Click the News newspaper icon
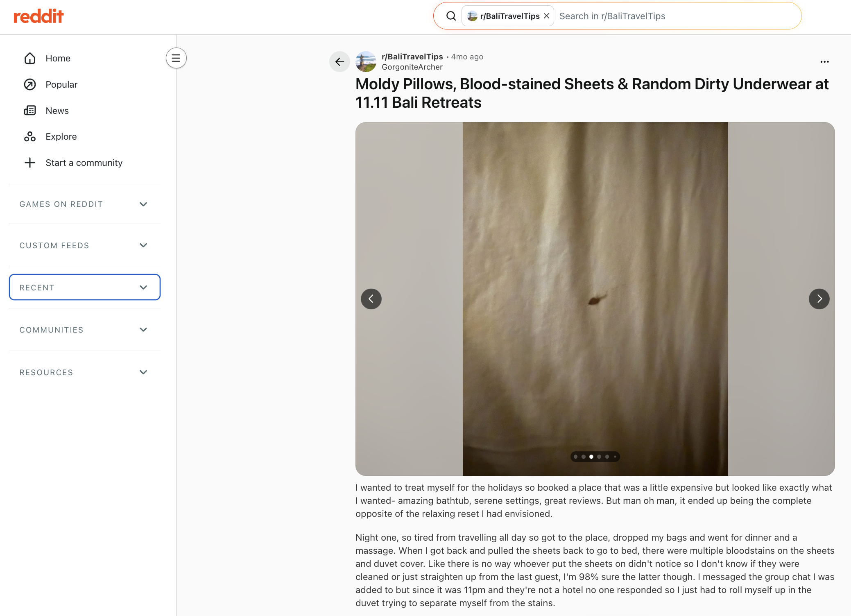This screenshot has height=616, width=851. pos(30,111)
